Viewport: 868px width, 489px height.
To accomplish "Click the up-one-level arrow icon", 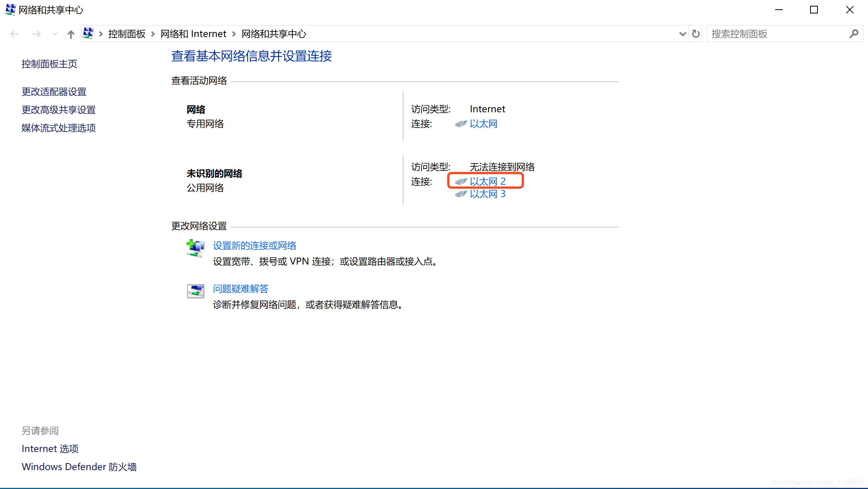I will [71, 34].
